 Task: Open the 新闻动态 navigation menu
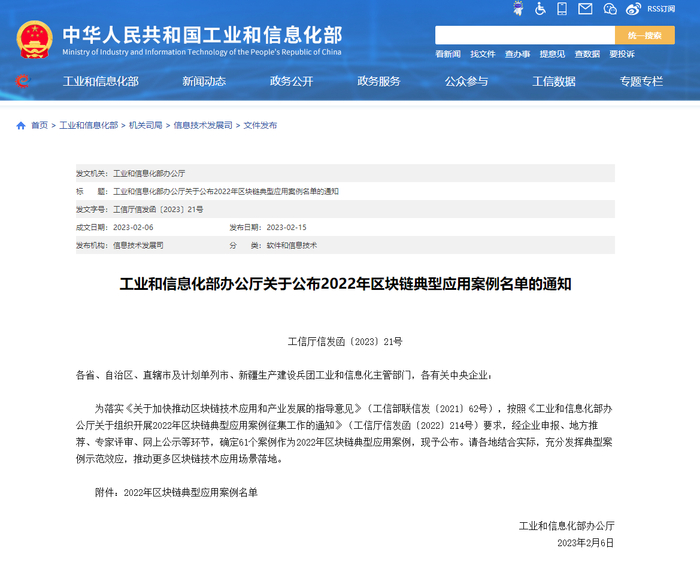point(204,81)
